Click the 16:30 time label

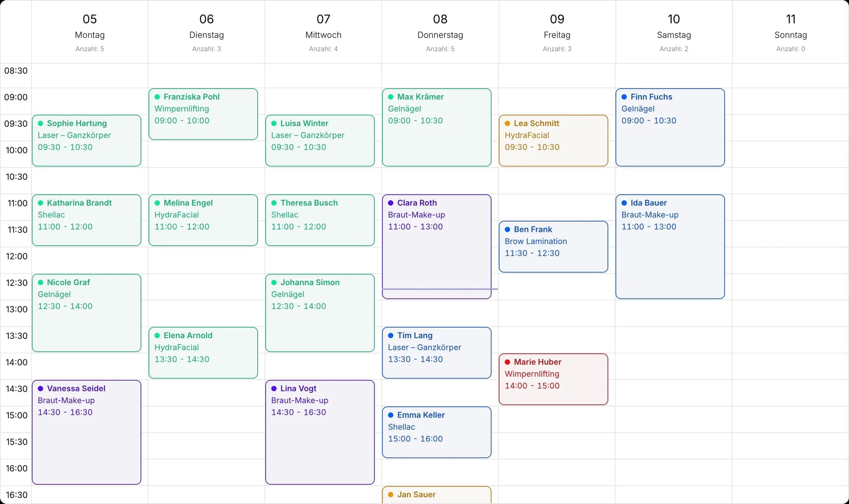[x=17, y=495]
